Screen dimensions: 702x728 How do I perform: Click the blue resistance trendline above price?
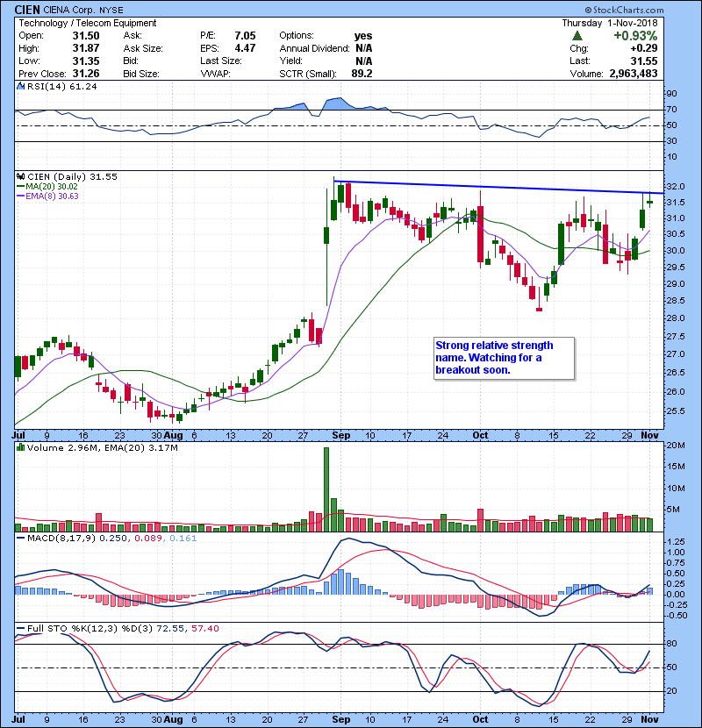click(499, 187)
